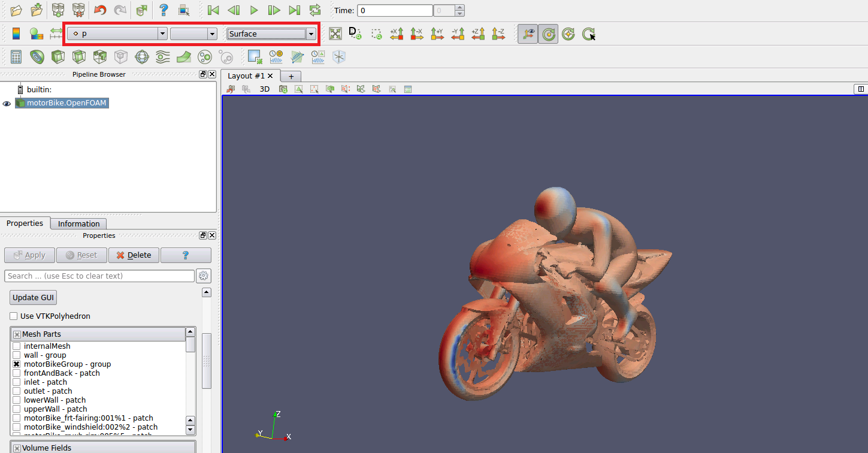Open the empty component dropdown
This screenshot has width=868, height=453.
coord(193,34)
